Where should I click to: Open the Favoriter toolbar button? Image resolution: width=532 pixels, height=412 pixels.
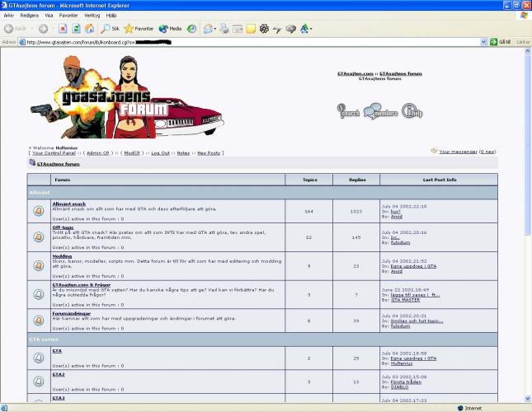pos(139,29)
